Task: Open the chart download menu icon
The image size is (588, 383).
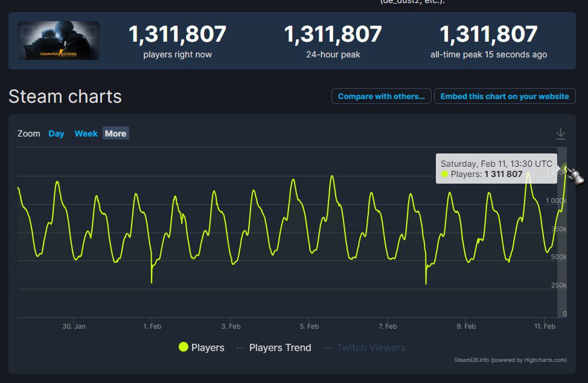Action: point(560,134)
